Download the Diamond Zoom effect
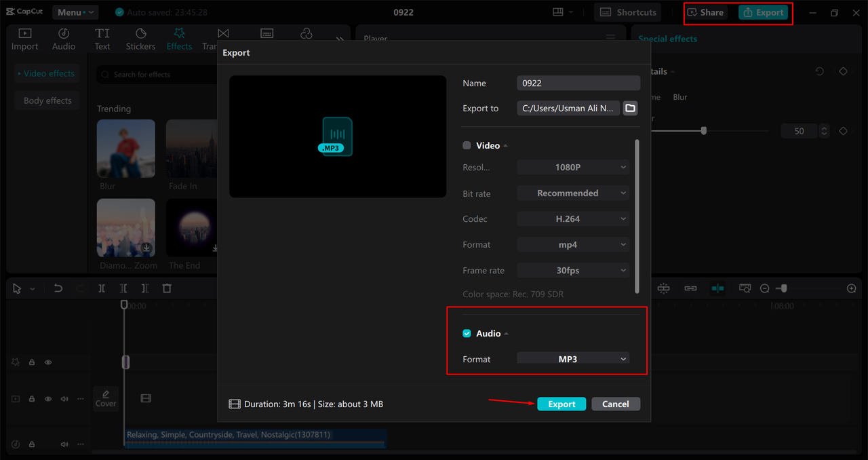 pyautogui.click(x=146, y=248)
